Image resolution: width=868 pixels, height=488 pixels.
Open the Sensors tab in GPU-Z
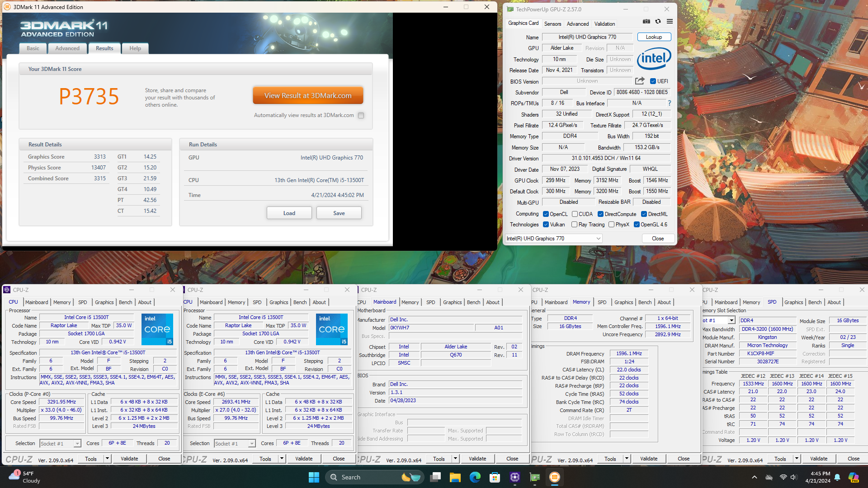click(552, 24)
